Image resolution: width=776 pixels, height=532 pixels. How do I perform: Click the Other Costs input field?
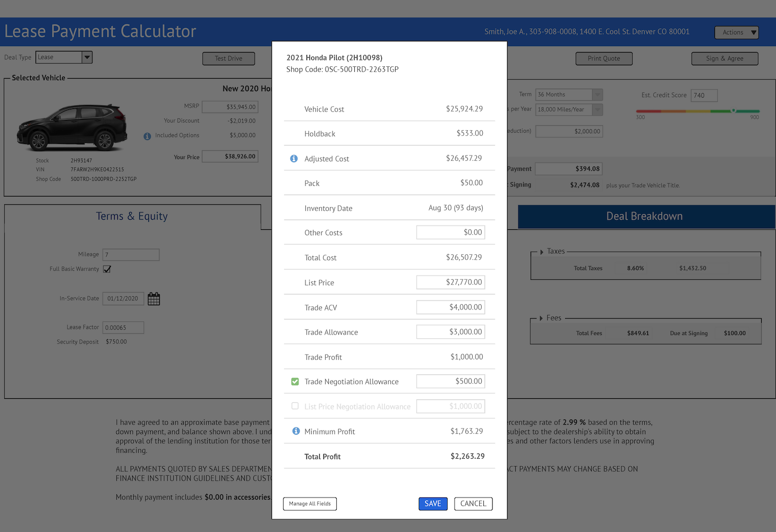pyautogui.click(x=450, y=233)
